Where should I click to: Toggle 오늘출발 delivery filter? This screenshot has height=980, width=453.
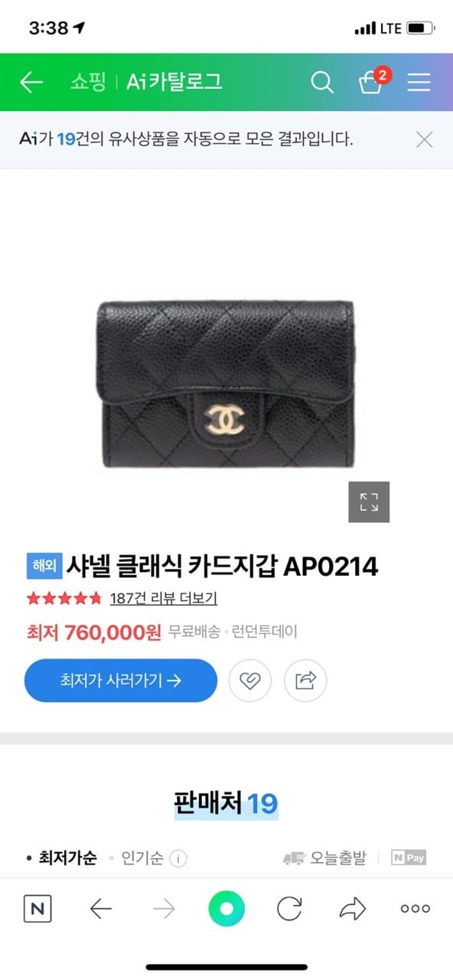click(x=324, y=858)
